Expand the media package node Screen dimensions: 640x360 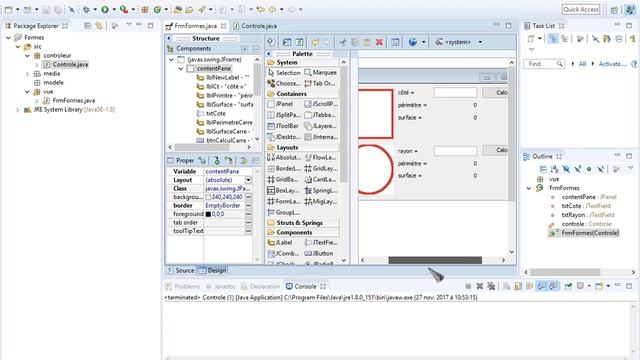tap(27, 74)
